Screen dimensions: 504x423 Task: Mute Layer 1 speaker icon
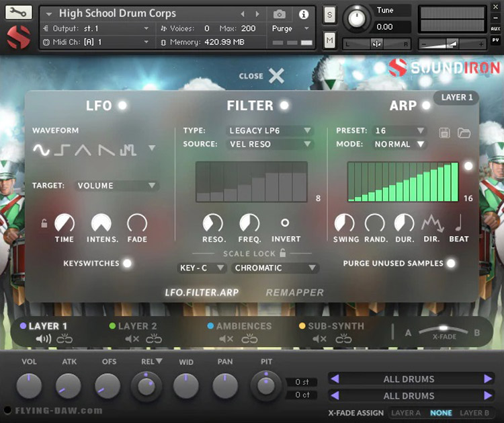[44, 339]
